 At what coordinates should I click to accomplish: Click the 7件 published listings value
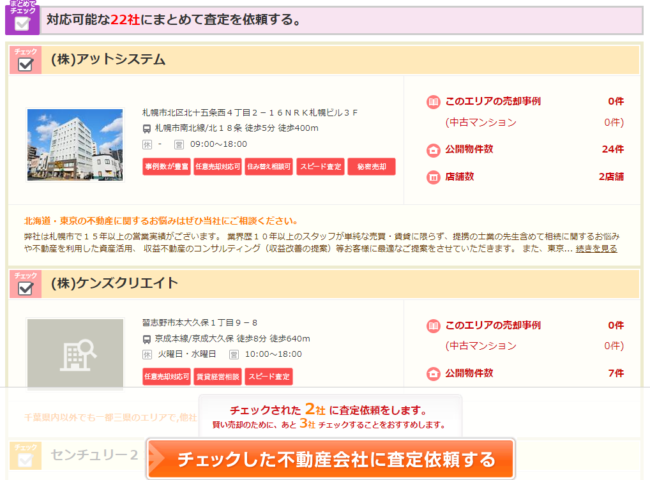tap(616, 373)
